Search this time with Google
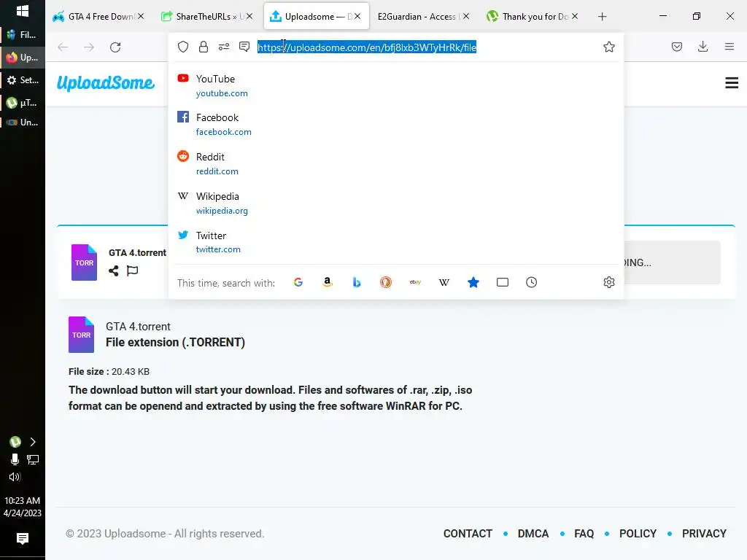Image resolution: width=747 pixels, height=560 pixels. pyautogui.click(x=298, y=282)
